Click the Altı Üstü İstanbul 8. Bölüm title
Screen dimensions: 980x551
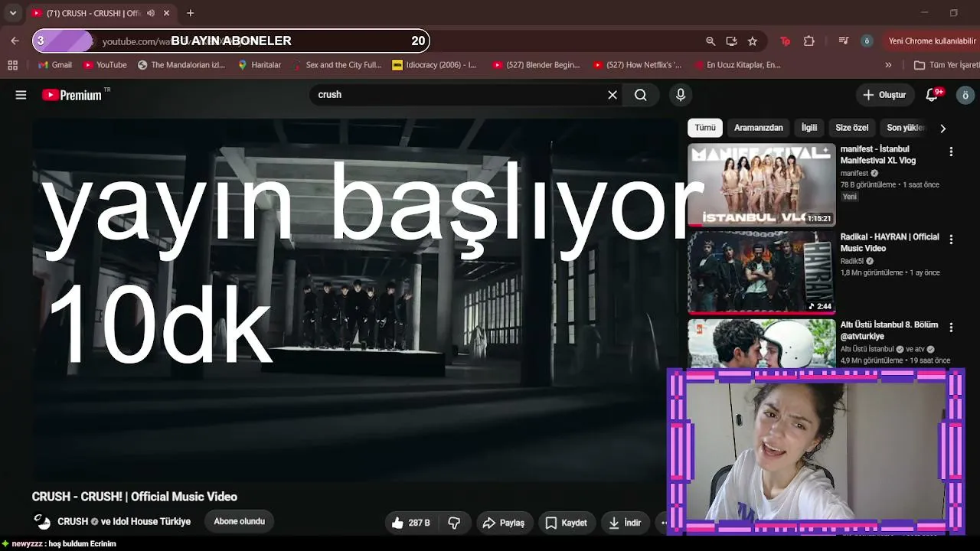click(889, 331)
